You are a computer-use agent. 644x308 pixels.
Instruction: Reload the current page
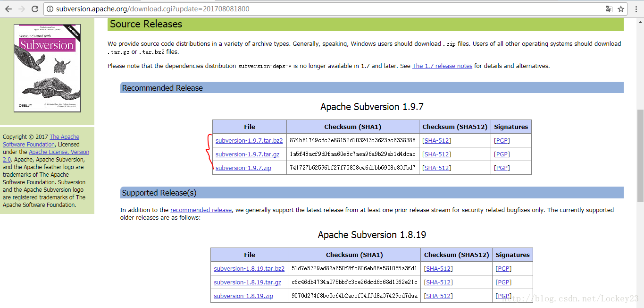[x=35, y=9]
